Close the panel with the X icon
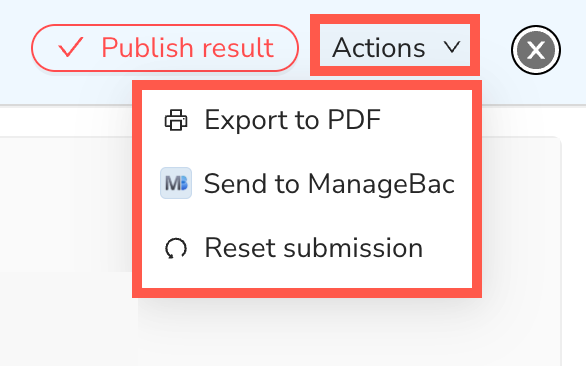The height and width of the screenshot is (366, 586). click(536, 50)
